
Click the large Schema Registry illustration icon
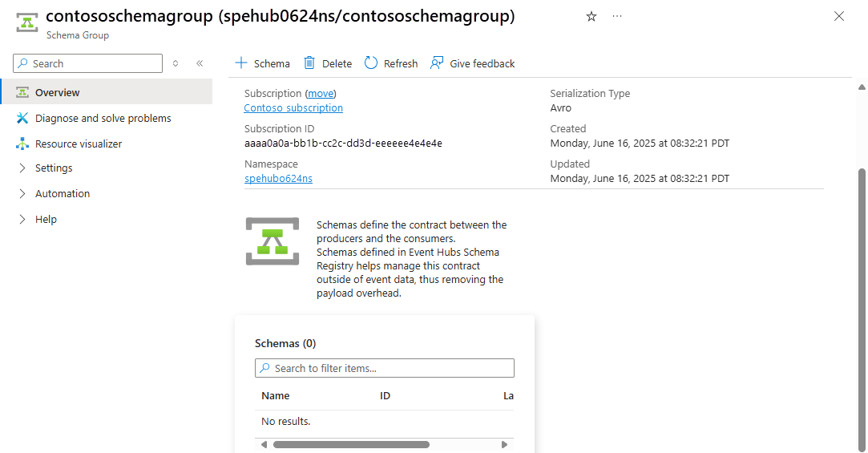[x=273, y=241]
